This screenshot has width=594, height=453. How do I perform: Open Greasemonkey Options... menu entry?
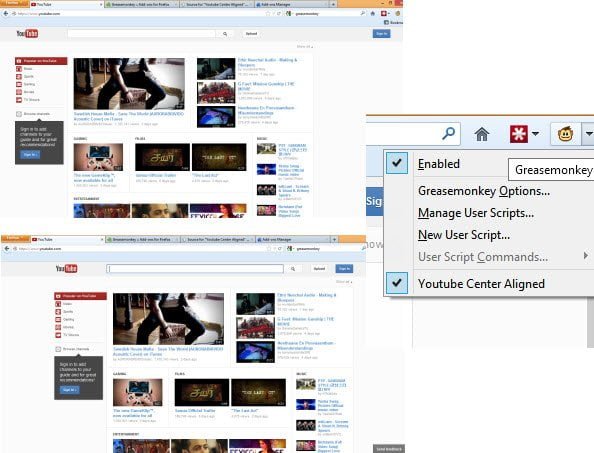[x=484, y=191]
